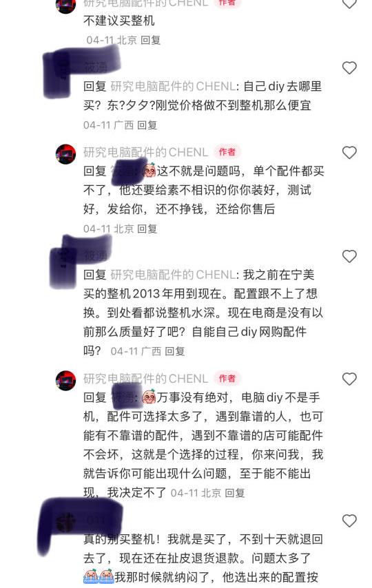Like the comment asking where to buy diy
Image resolution: width=372 pixels, height=588 pixels.
click(349, 68)
